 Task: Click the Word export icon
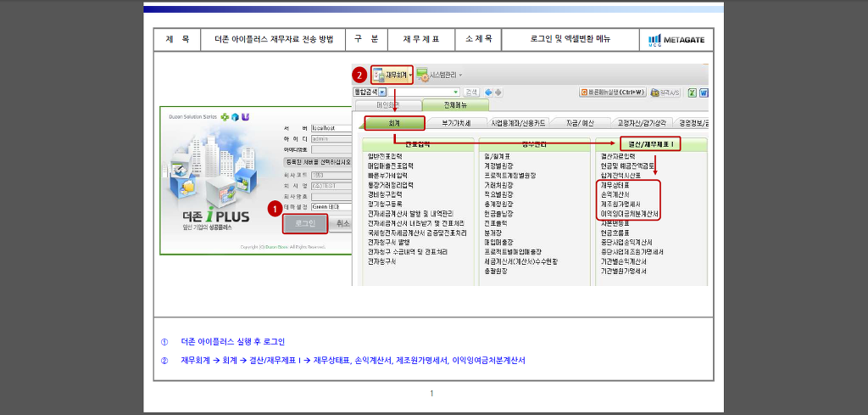704,93
